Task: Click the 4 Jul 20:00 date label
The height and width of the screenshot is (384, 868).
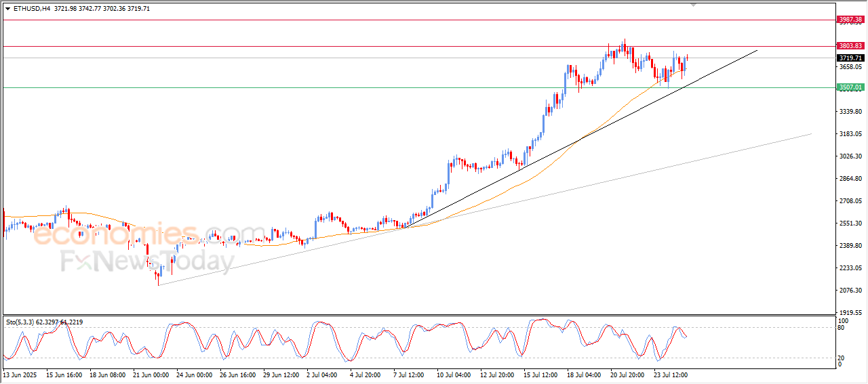Action: [x=366, y=374]
